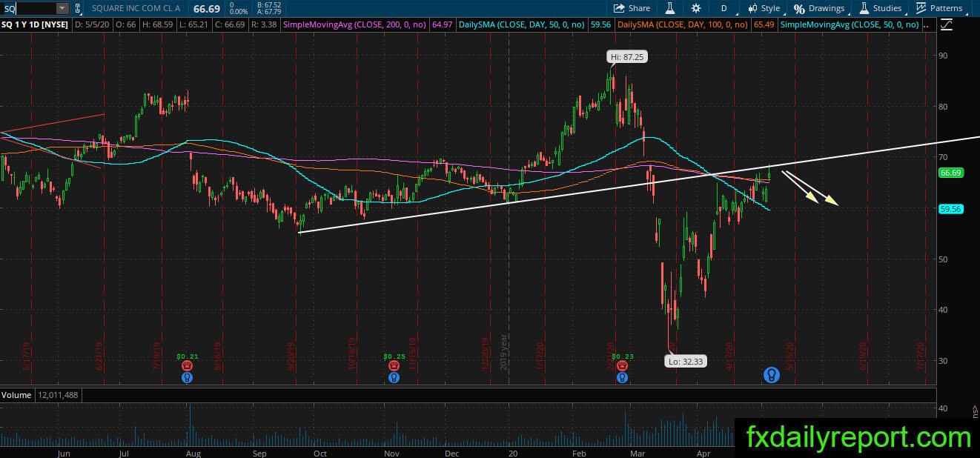
Task: Click the 6/19/20 expiration date marker
Action: 864,355
